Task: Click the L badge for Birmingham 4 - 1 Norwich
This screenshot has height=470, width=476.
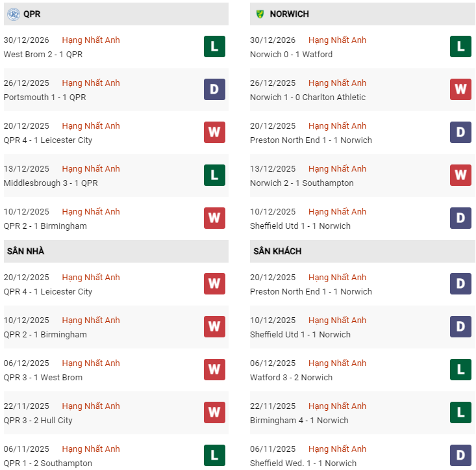Action: [460, 413]
